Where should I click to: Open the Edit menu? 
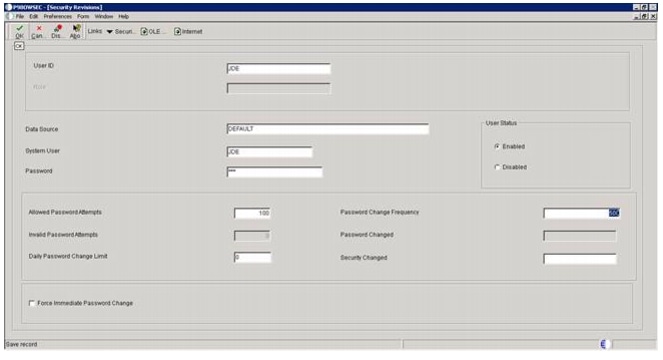click(34, 16)
